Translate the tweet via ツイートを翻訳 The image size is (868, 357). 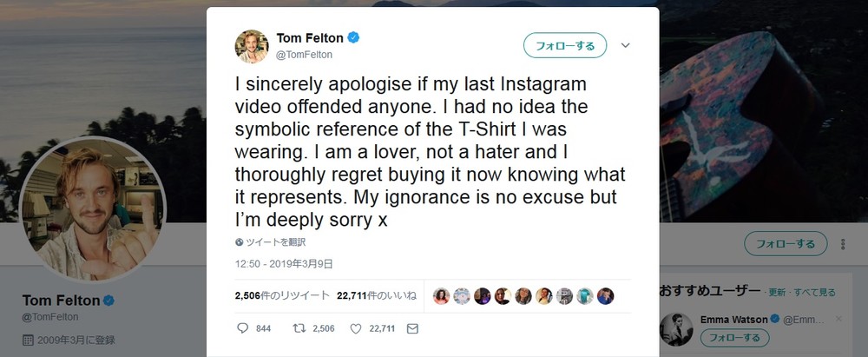(276, 242)
